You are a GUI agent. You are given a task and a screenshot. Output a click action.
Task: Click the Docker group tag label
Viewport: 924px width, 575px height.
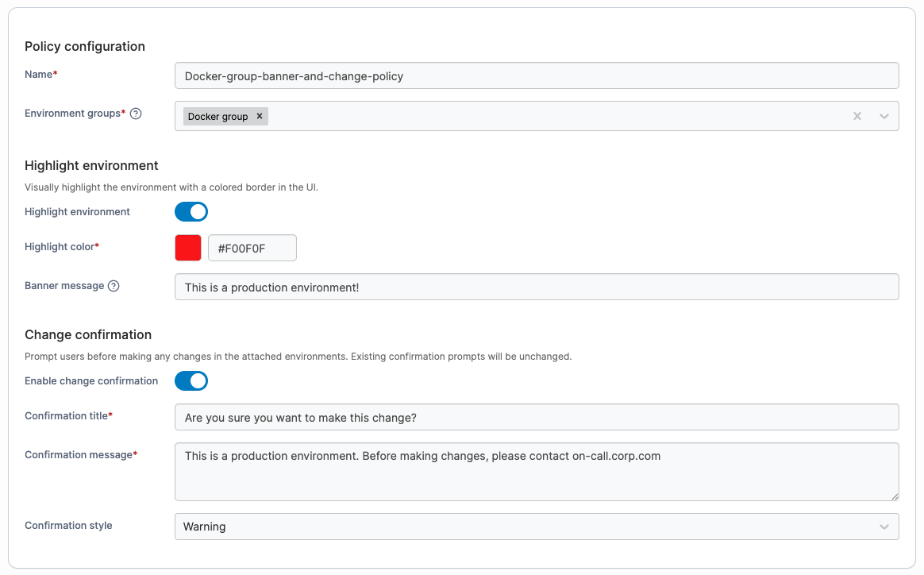218,116
